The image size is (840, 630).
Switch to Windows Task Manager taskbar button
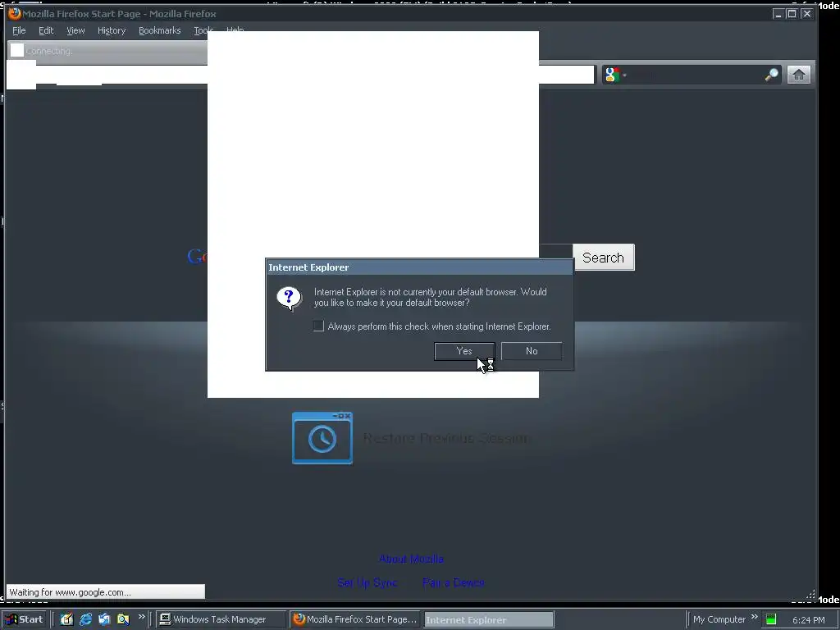tap(221, 619)
